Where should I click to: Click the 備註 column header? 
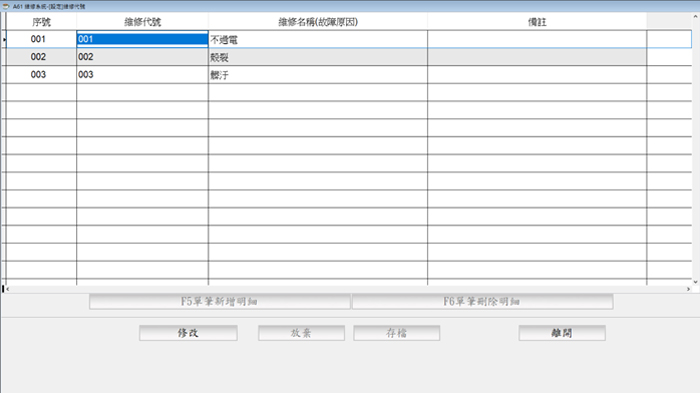tap(537, 22)
